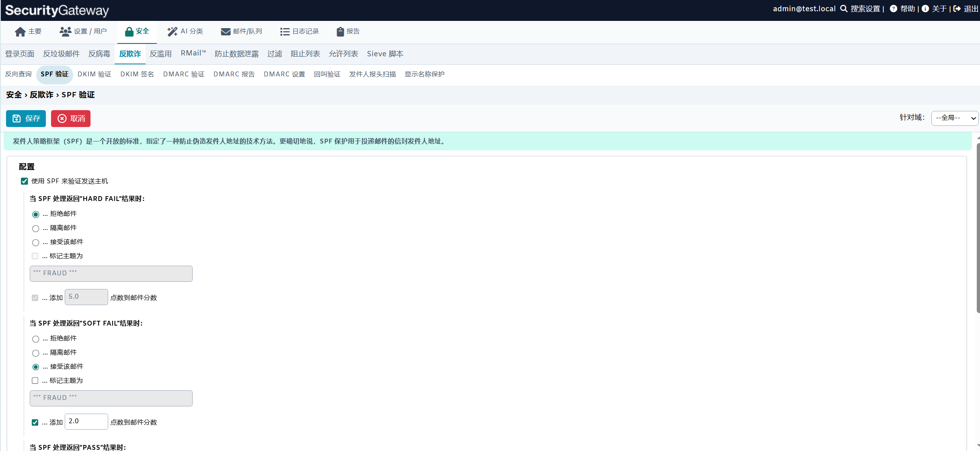Select 拒绝邮件 under SOFT FAIL
Image resolution: width=980 pixels, height=451 pixels.
36,339
